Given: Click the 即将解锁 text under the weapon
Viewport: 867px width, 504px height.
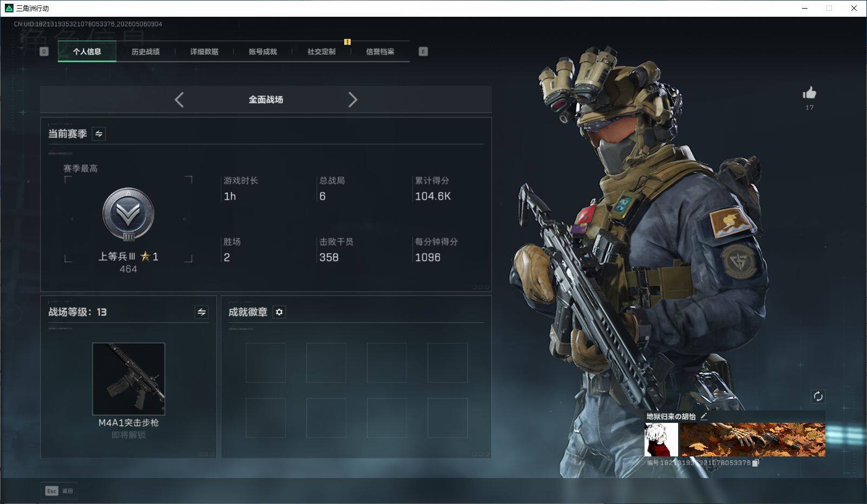Looking at the screenshot, I should [x=129, y=435].
